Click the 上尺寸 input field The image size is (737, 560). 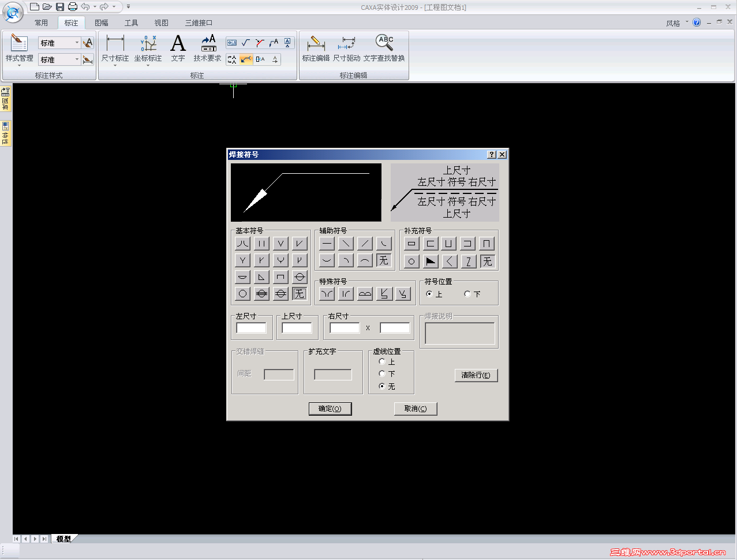(x=297, y=328)
